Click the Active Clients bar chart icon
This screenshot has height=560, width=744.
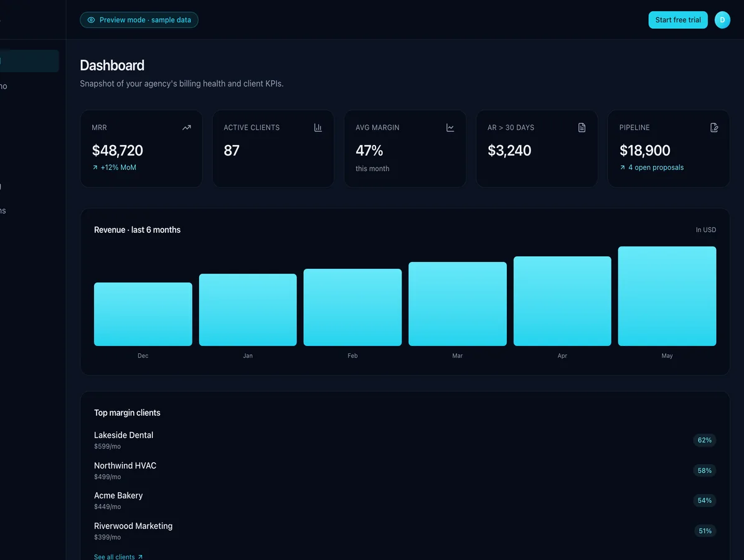[318, 128]
